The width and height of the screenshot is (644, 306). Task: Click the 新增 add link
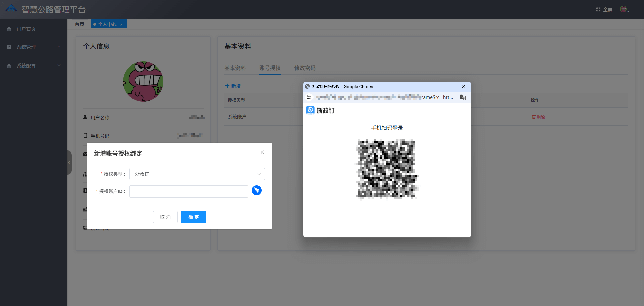(x=233, y=86)
